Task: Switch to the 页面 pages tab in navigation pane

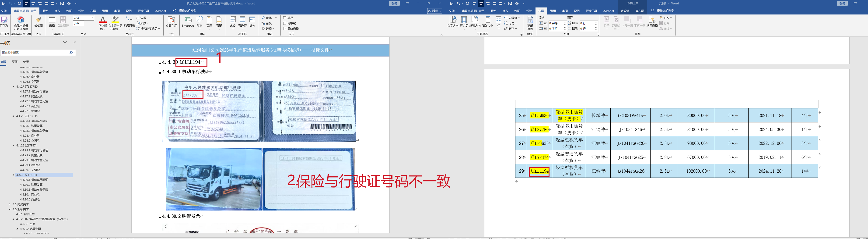Action: point(14,62)
